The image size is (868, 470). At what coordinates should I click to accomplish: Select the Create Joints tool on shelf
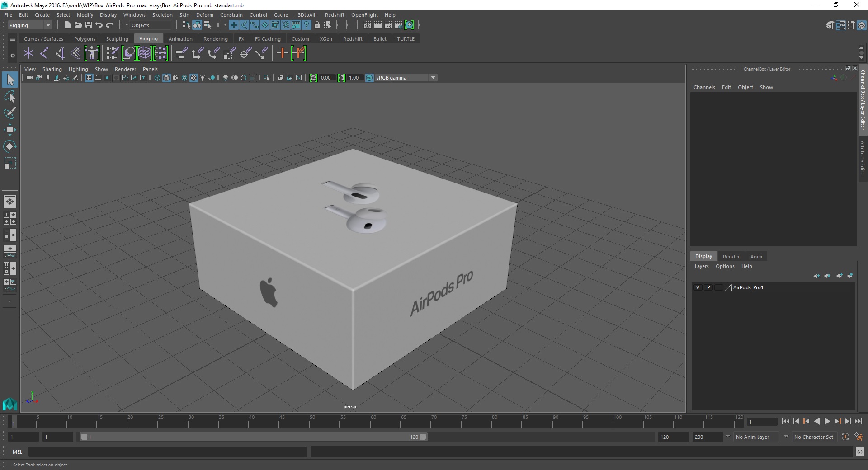44,53
